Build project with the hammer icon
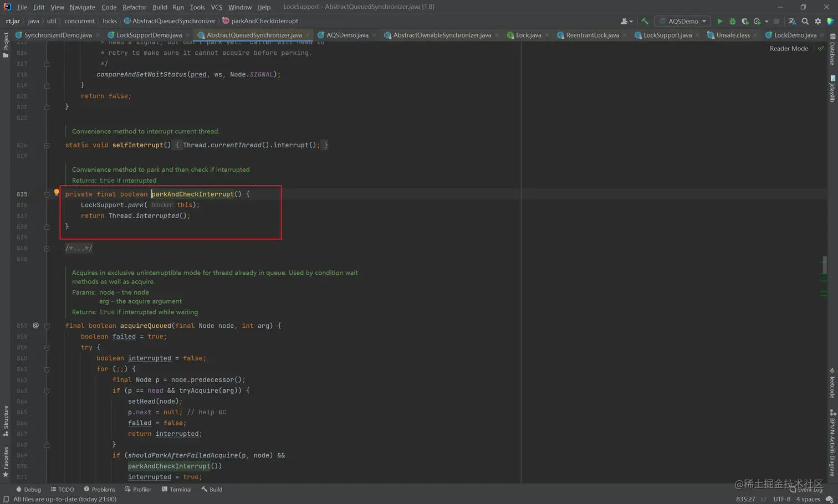 (645, 21)
